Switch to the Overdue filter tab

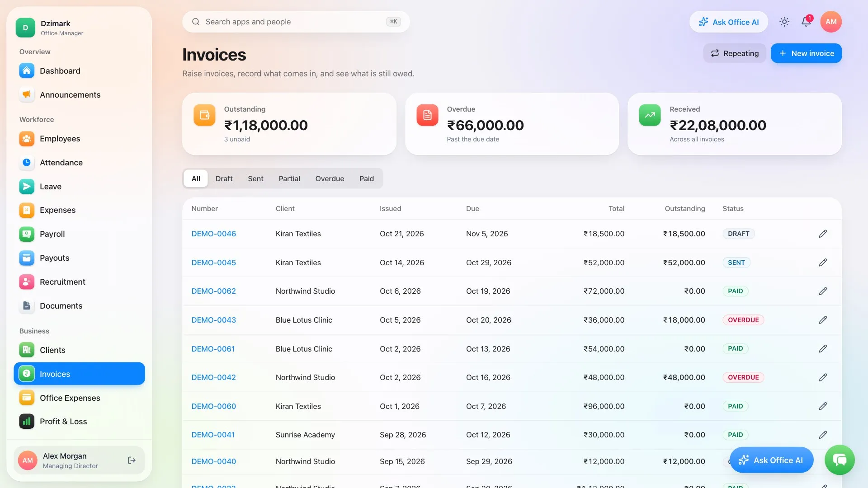[x=330, y=178]
